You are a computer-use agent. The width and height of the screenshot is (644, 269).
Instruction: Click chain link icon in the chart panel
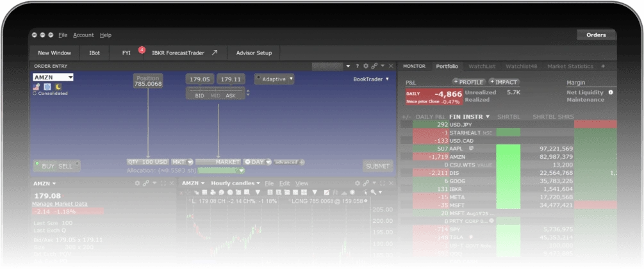point(365,183)
